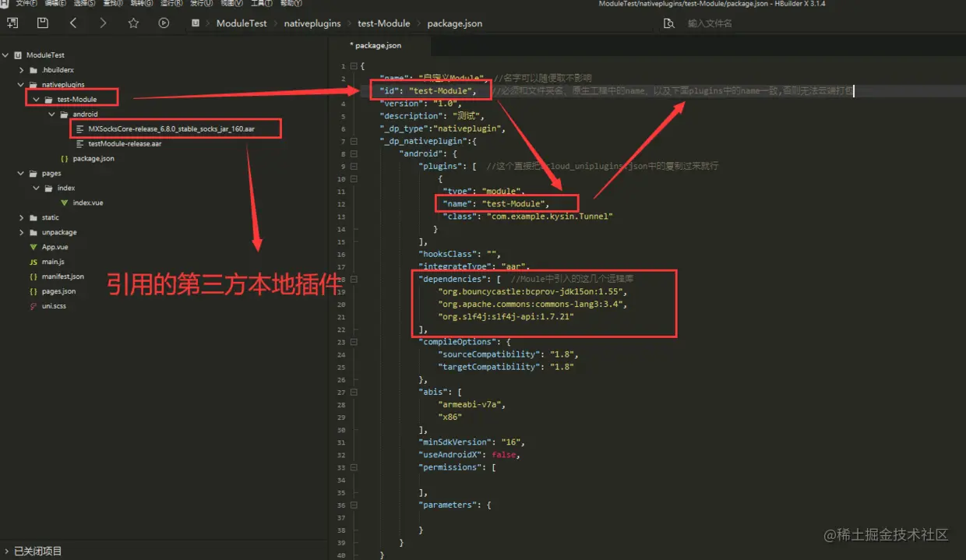The width and height of the screenshot is (966, 560).
Task: Click the braces icon next to manifest.json
Action: tap(33, 276)
